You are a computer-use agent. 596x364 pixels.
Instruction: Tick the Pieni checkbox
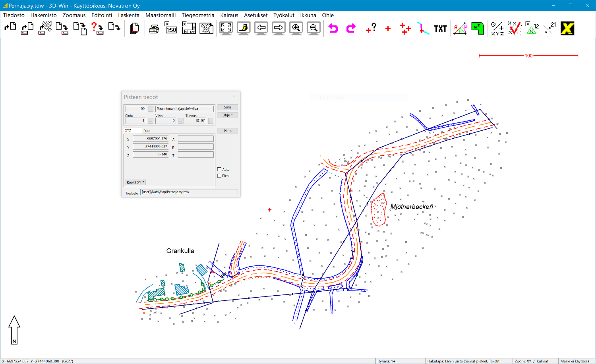click(219, 176)
